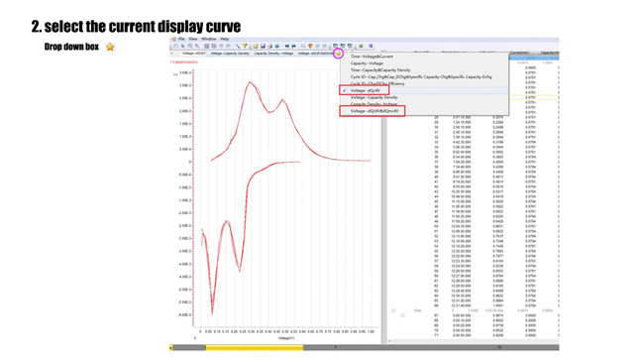This screenshot has height=362, width=644.
Task: Click the blue right arrow icon
Action: click(x=293, y=46)
